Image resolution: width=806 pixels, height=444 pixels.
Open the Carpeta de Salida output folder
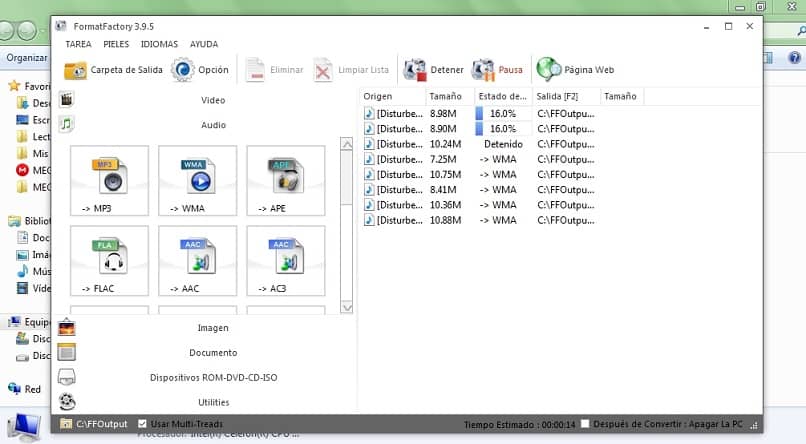pyautogui.click(x=114, y=70)
